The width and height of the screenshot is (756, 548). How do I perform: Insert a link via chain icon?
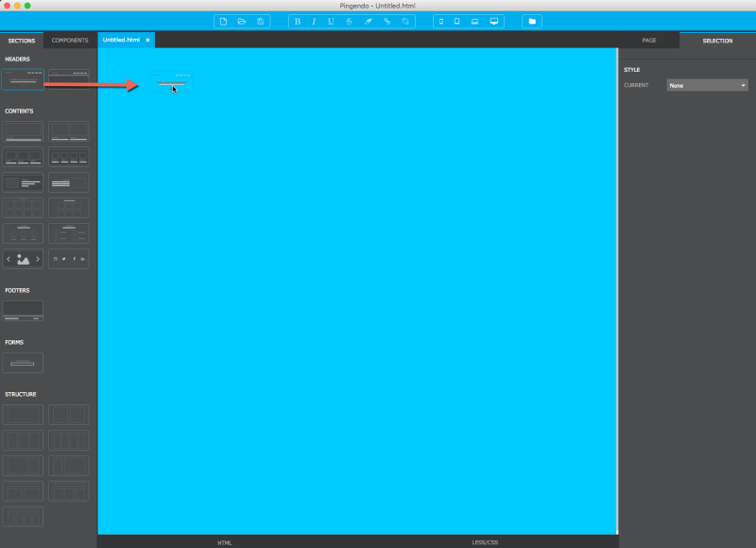point(387,21)
